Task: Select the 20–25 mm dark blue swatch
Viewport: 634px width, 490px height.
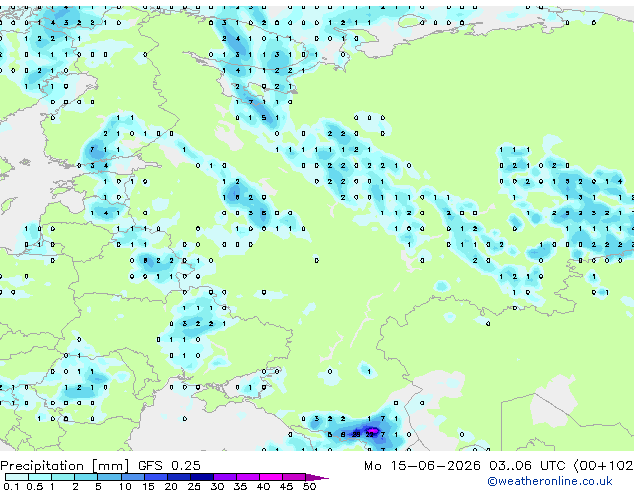Action: point(178,477)
